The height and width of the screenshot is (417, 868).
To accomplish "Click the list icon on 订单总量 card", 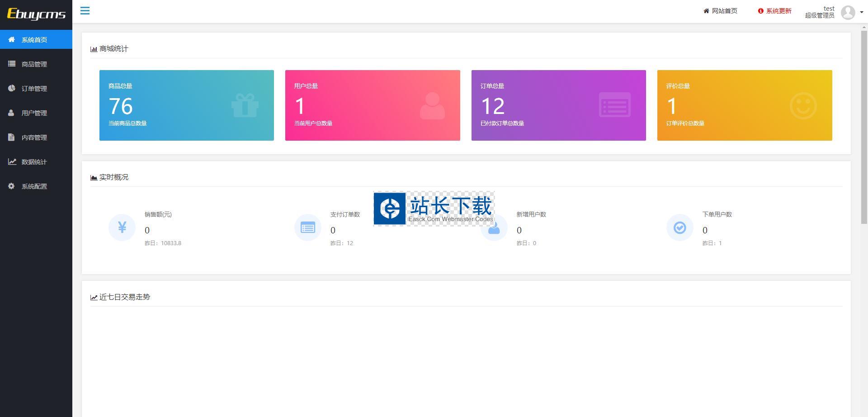I will point(614,105).
